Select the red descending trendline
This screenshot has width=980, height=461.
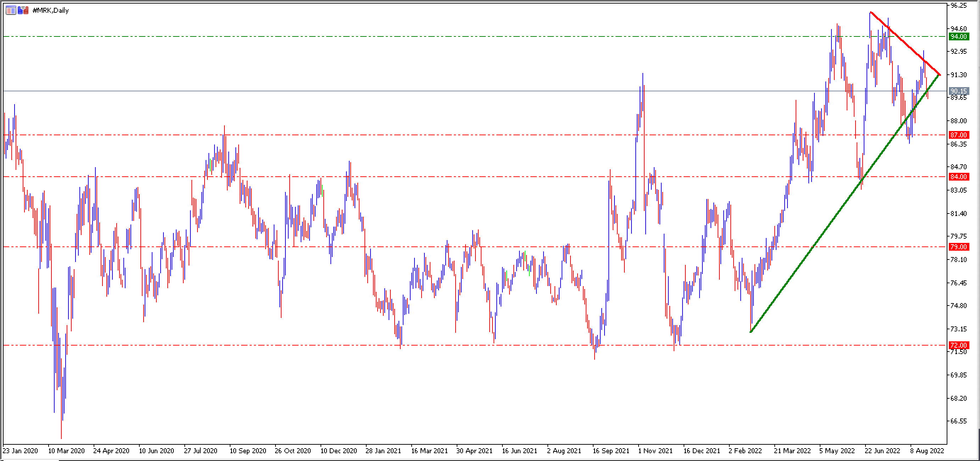pos(906,44)
